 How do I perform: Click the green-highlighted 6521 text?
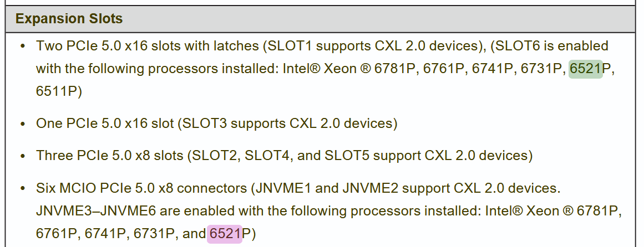tap(585, 69)
